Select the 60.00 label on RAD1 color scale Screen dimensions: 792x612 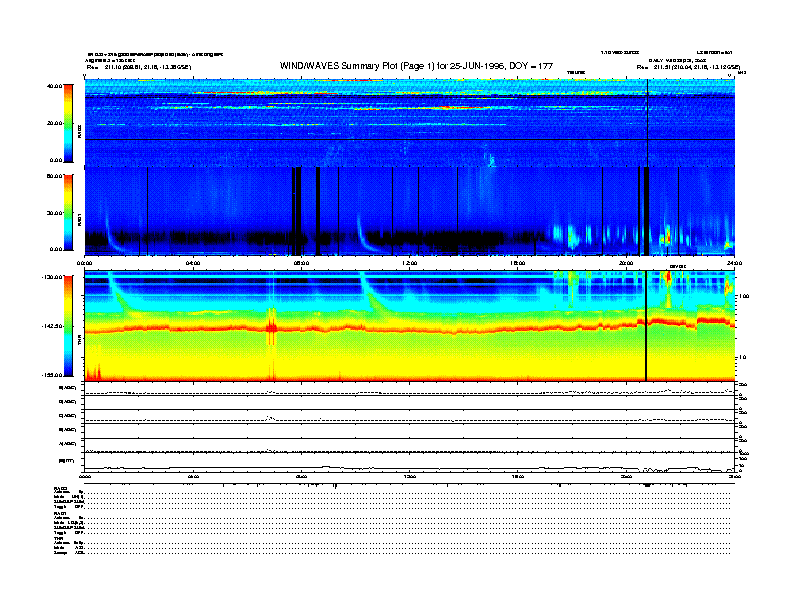[55, 176]
